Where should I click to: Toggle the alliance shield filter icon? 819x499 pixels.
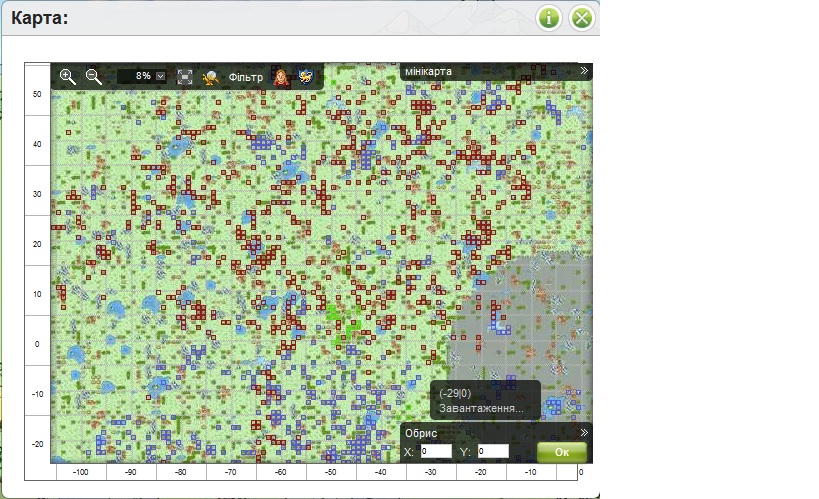click(x=306, y=77)
